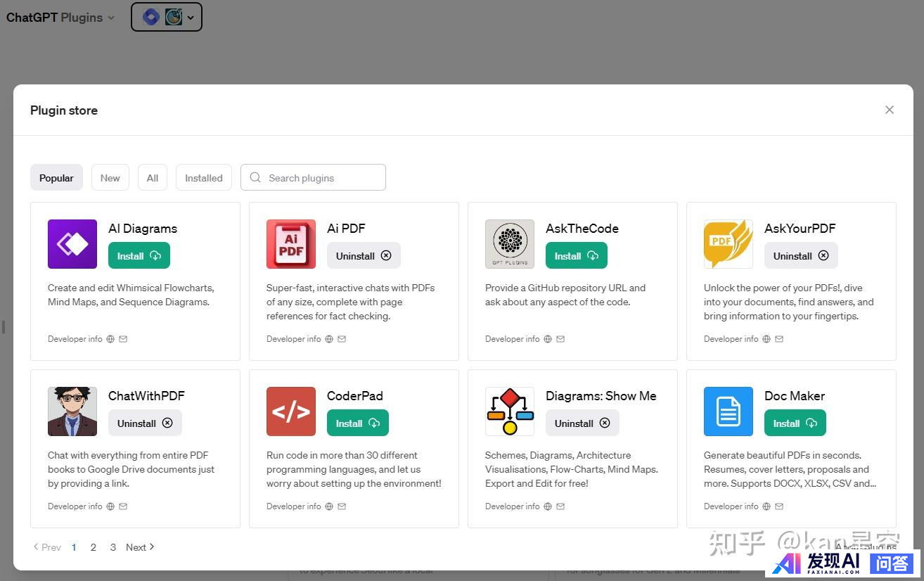Click the ChatWithPDF avatar logo
Viewport: 924px width, 581px height.
tap(72, 411)
